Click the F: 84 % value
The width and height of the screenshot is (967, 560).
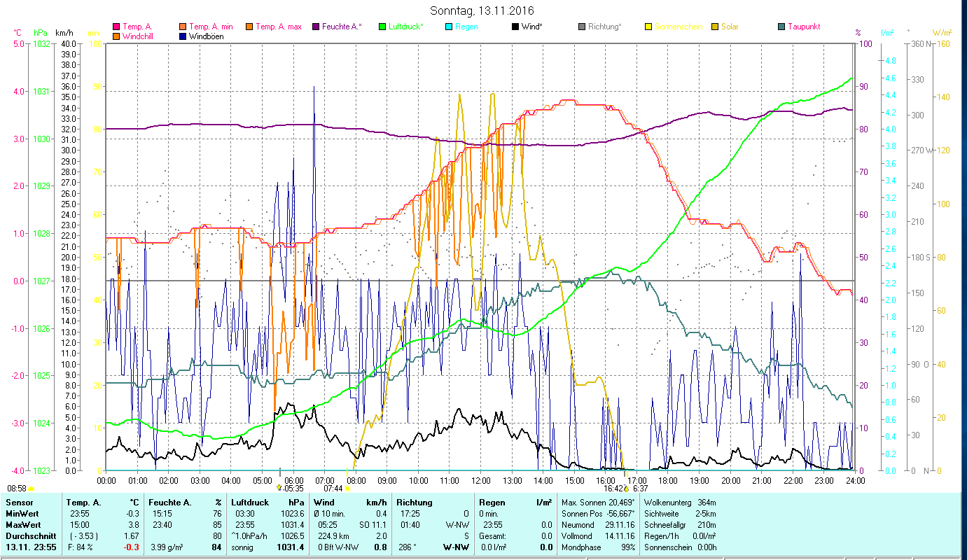79,547
